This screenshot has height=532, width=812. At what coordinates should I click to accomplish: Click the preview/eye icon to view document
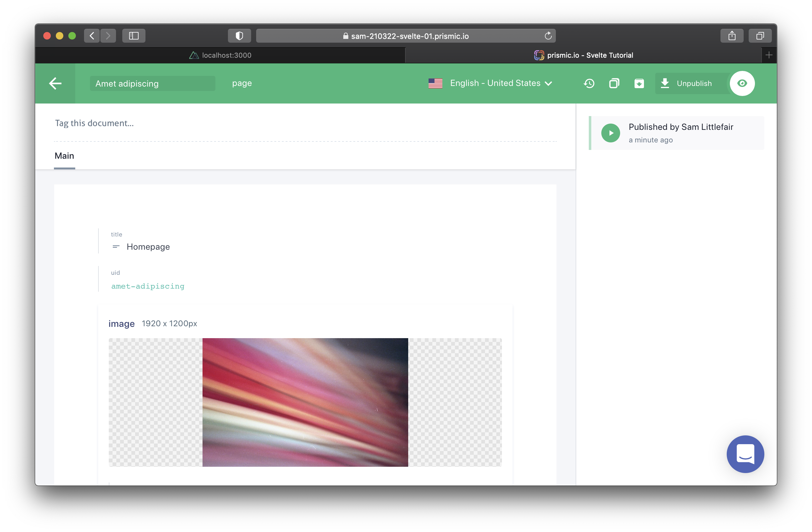(742, 83)
